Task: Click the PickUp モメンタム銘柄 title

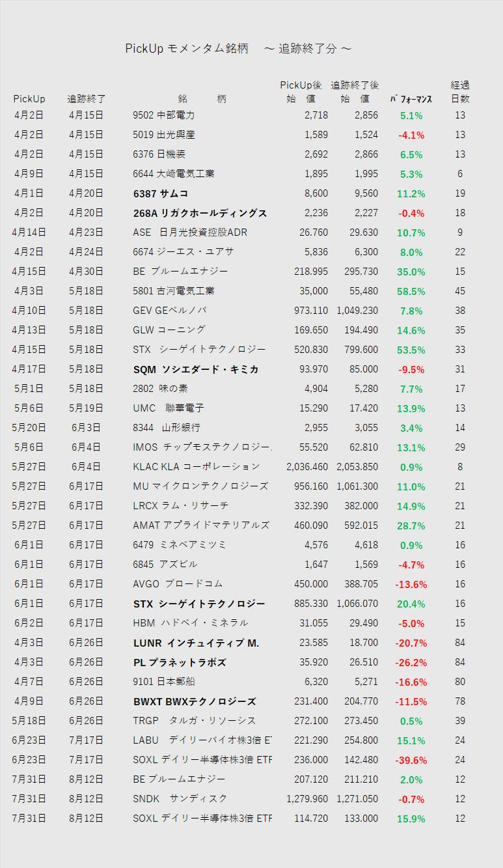Action: click(x=187, y=49)
